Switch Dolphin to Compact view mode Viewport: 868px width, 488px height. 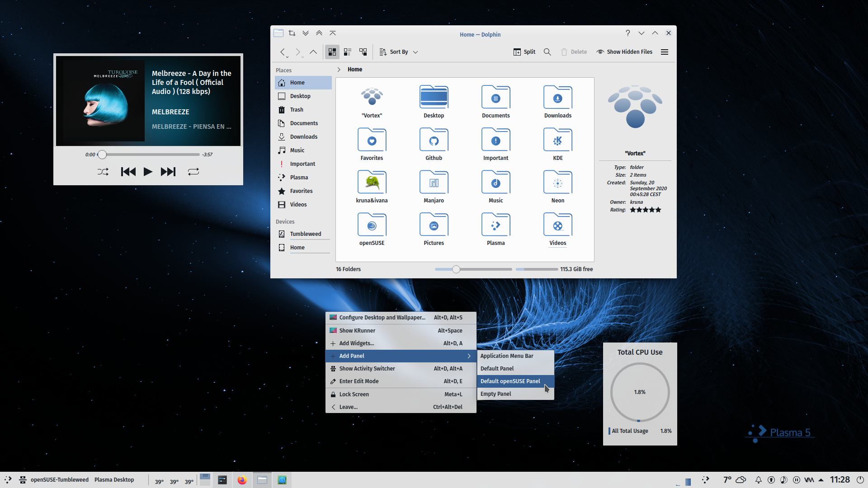348,52
